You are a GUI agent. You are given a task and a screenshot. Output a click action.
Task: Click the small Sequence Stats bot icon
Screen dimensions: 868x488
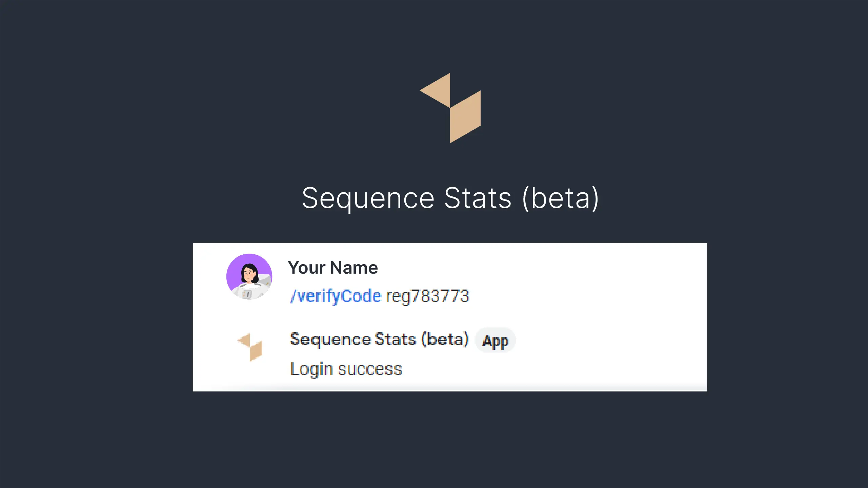[250, 347]
